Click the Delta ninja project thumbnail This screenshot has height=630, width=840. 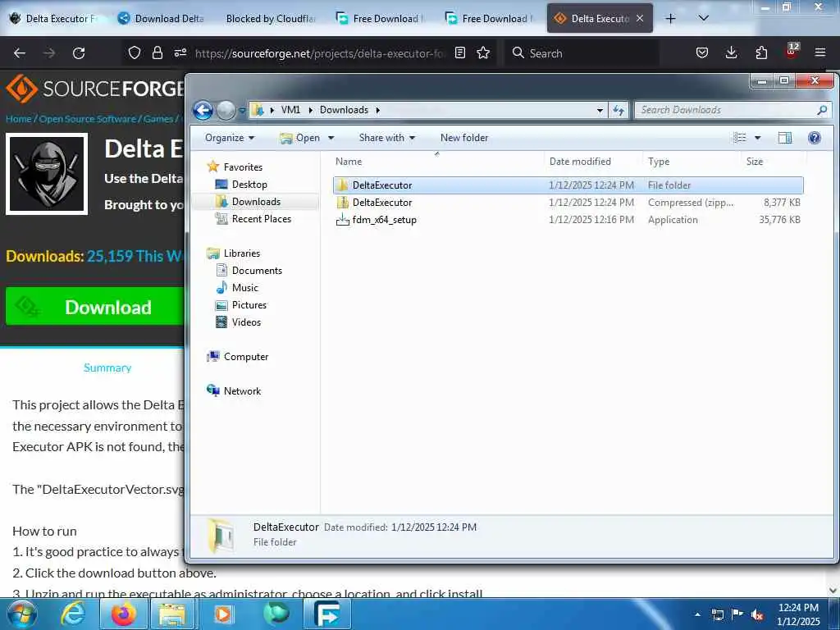pos(47,174)
